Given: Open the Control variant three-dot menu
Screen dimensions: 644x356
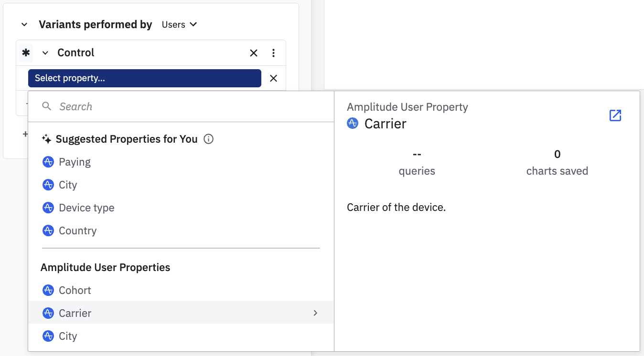Looking at the screenshot, I should point(273,53).
